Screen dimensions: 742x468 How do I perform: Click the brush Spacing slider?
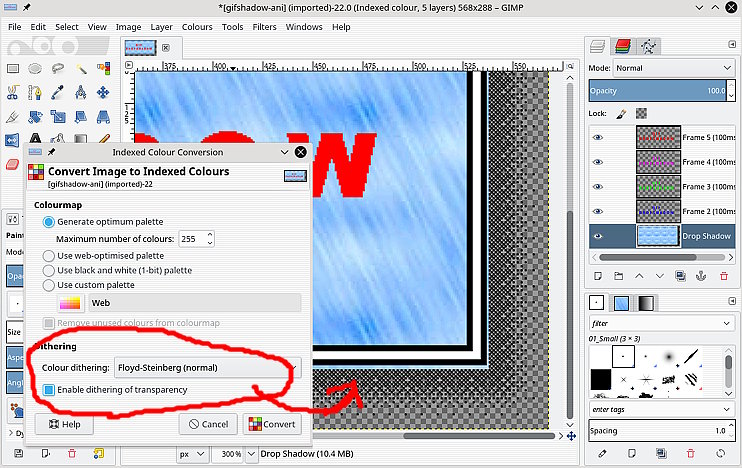point(657,431)
